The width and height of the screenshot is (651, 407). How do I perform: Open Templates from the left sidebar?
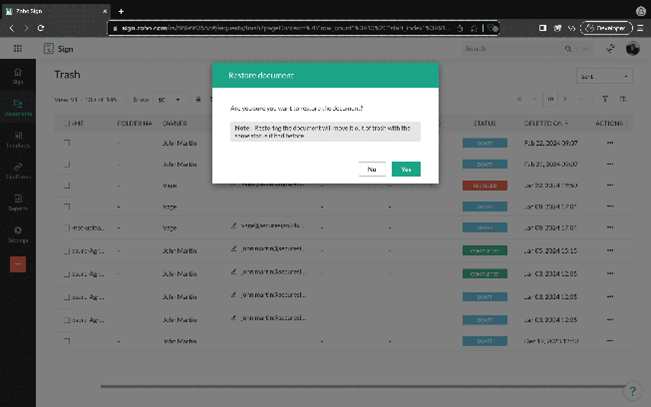[x=18, y=140]
